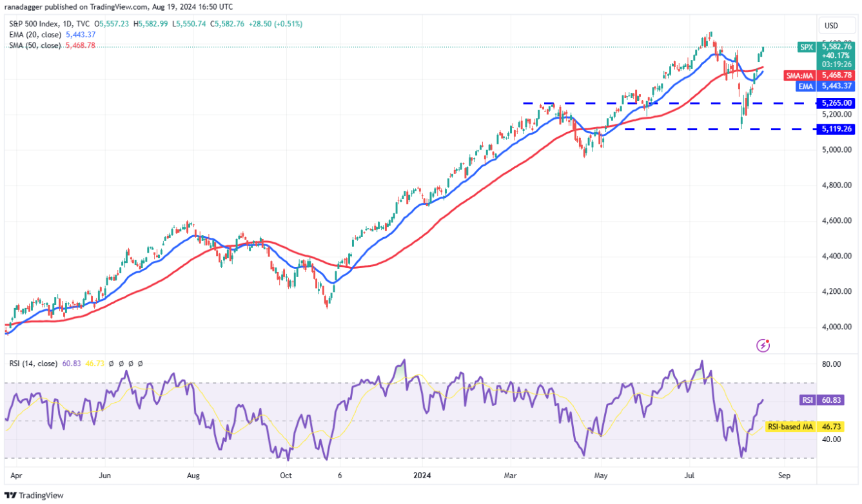Click the 60.83 RSI value label

click(837, 400)
